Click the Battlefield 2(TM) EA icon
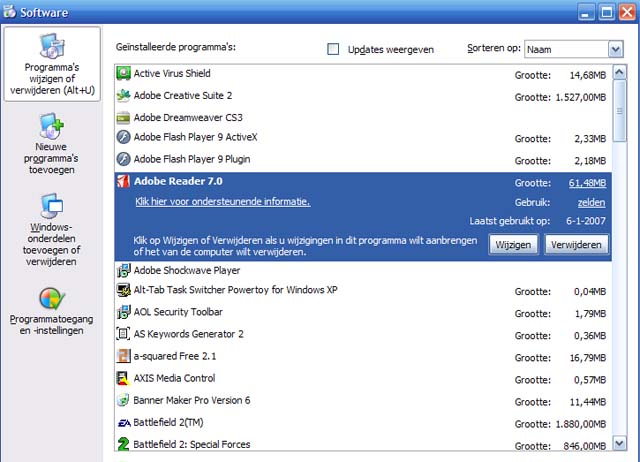 [124, 423]
